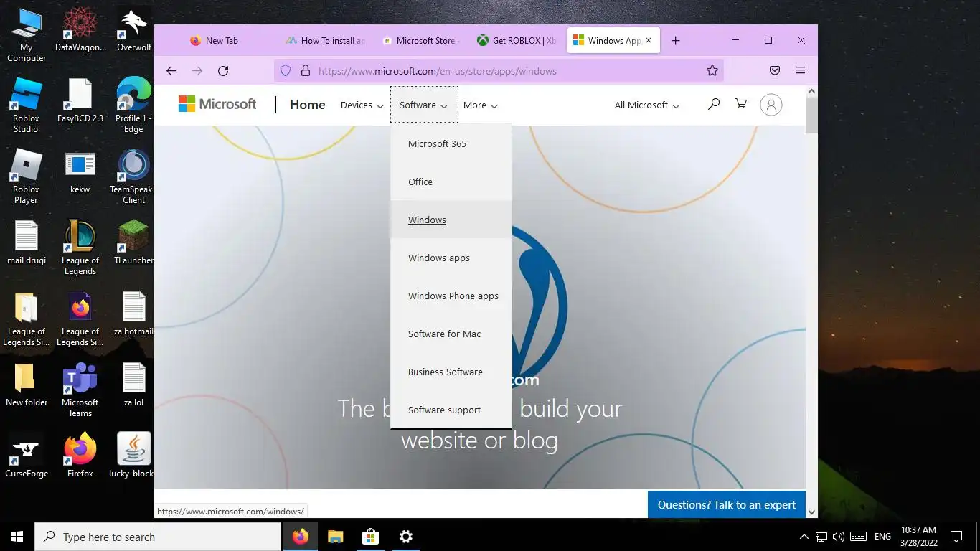The image size is (980, 551).
Task: Select the kekw desktop icon
Action: (80, 172)
